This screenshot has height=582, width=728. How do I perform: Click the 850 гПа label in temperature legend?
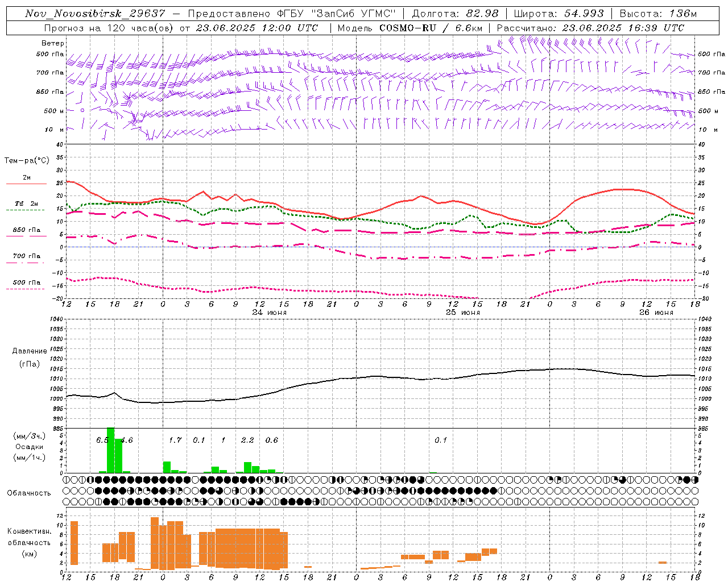coord(27,230)
